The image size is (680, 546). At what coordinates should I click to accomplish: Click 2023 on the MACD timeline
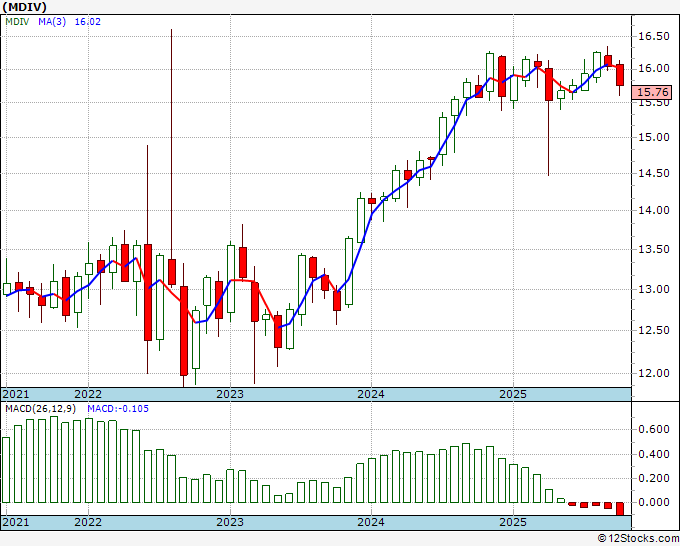point(230,522)
